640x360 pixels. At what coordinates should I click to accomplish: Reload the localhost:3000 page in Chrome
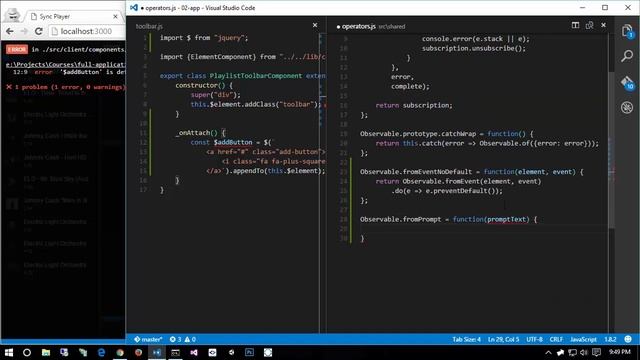[x=39, y=31]
